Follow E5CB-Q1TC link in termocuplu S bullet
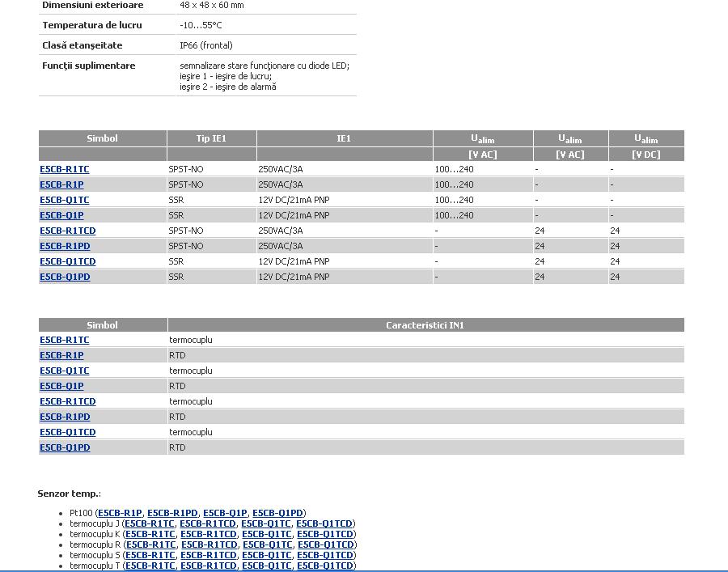 coord(267,555)
